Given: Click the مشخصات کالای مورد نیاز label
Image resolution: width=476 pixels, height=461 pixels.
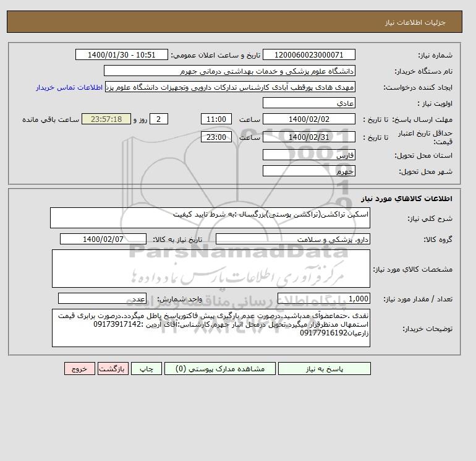Looking at the screenshot, I should pos(412,269).
